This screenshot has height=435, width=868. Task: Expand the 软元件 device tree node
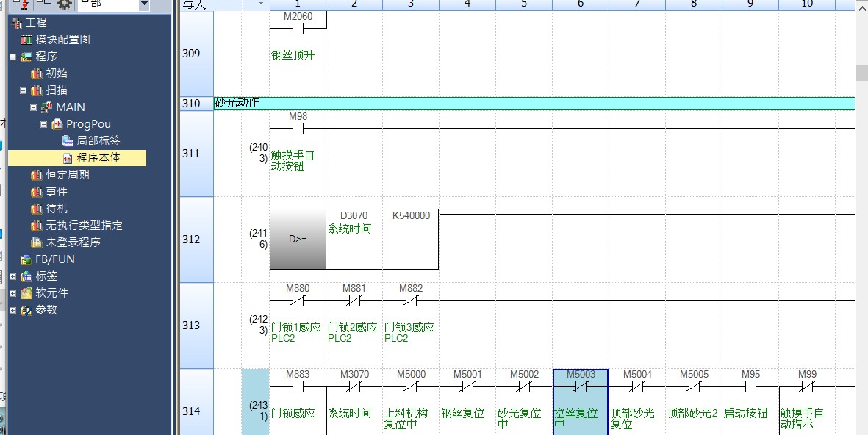coord(12,293)
